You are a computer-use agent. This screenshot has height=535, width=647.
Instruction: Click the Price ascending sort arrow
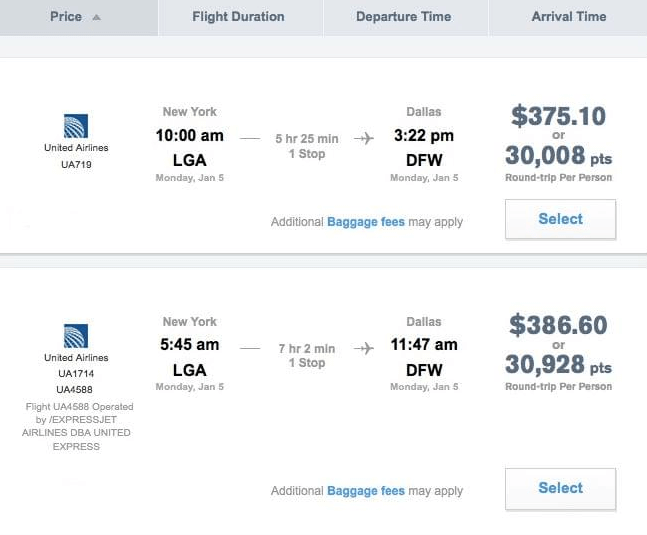point(96,17)
